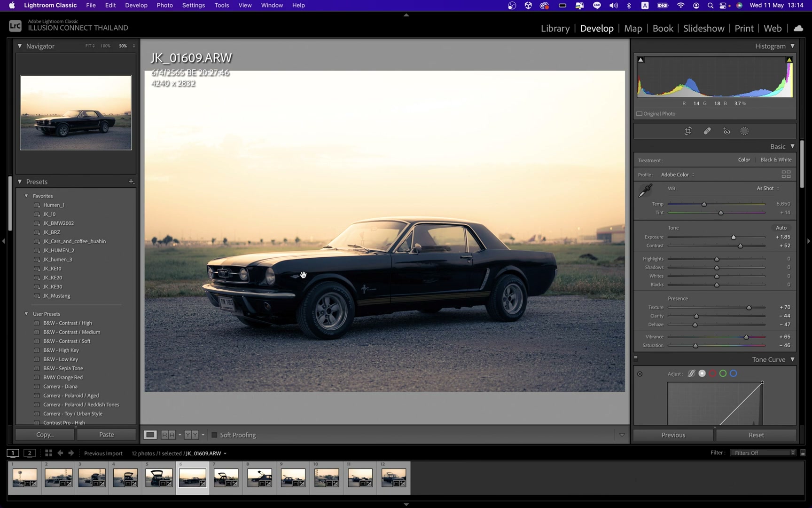Open the Adobe Color profile dropdown
The width and height of the screenshot is (812, 508).
click(x=678, y=175)
